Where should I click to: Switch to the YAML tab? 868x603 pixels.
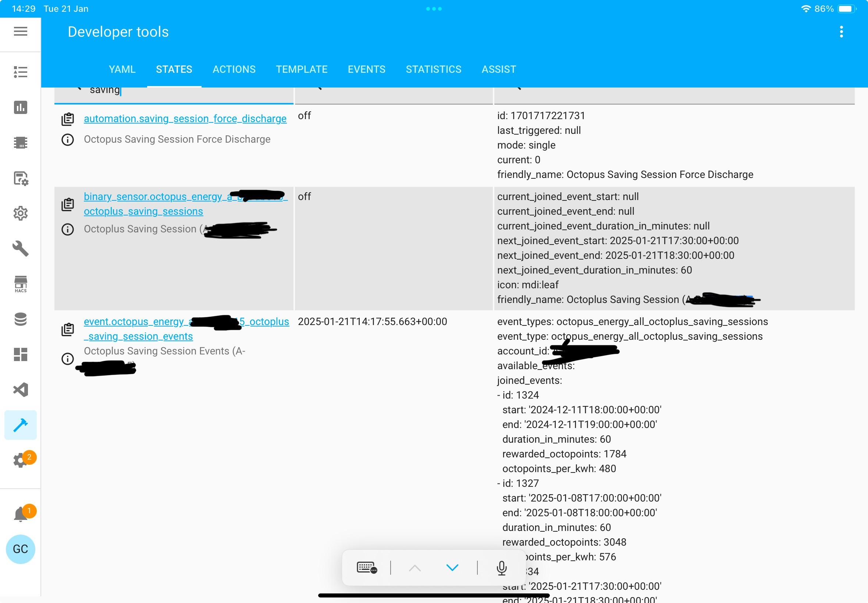tap(122, 69)
